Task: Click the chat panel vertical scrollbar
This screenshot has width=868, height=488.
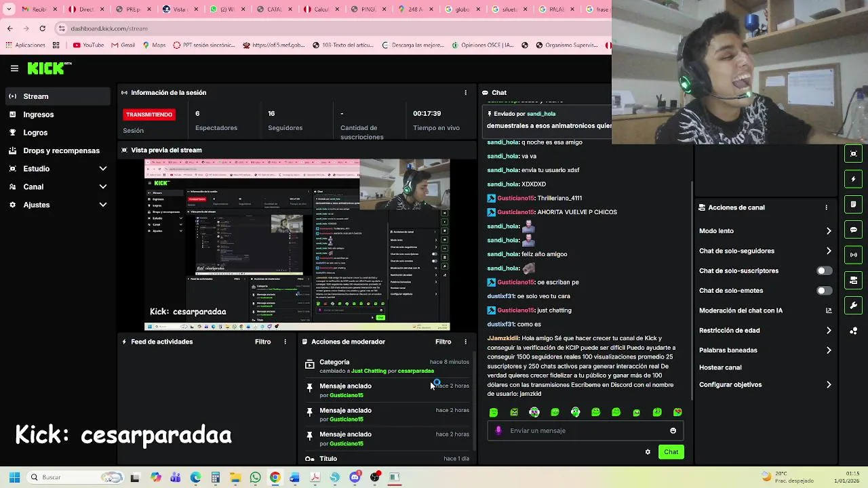Action: click(x=692, y=291)
